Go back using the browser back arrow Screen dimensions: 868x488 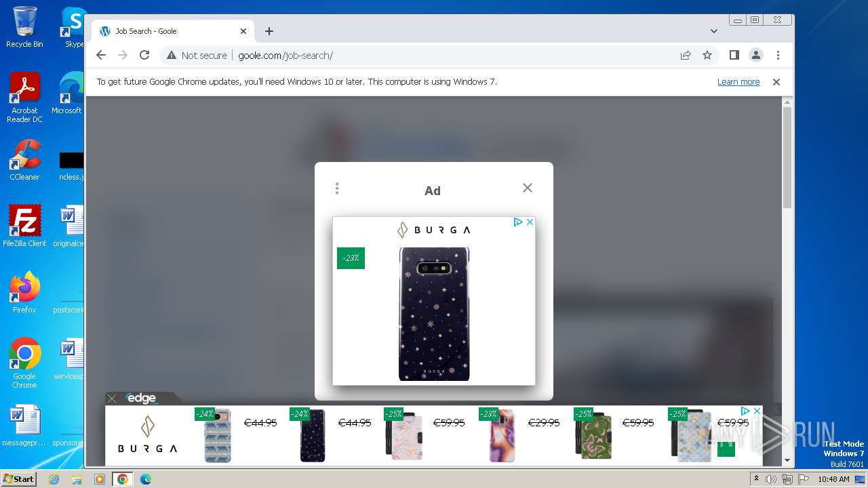coord(101,55)
